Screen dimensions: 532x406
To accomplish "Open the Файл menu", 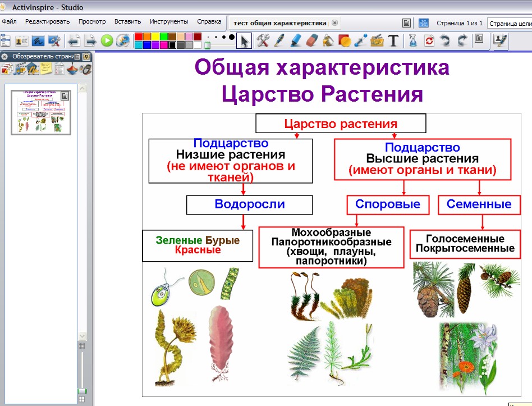I will click(9, 21).
